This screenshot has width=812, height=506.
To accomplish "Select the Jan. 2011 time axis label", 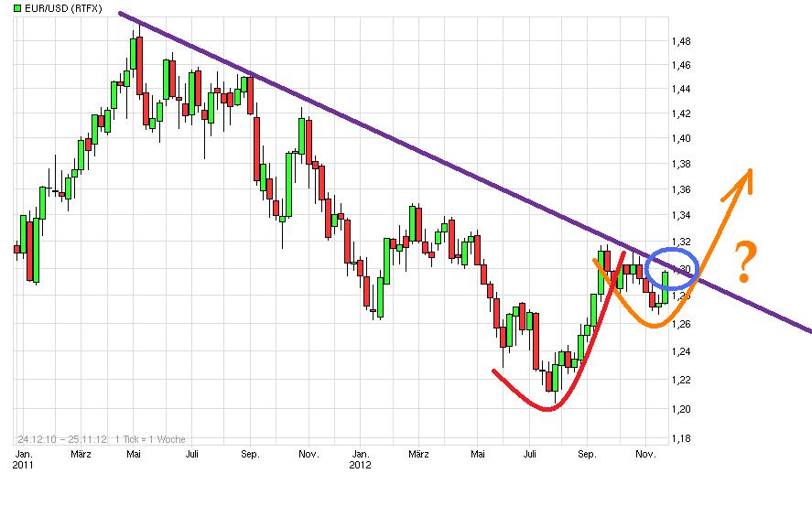I will click(x=23, y=459).
